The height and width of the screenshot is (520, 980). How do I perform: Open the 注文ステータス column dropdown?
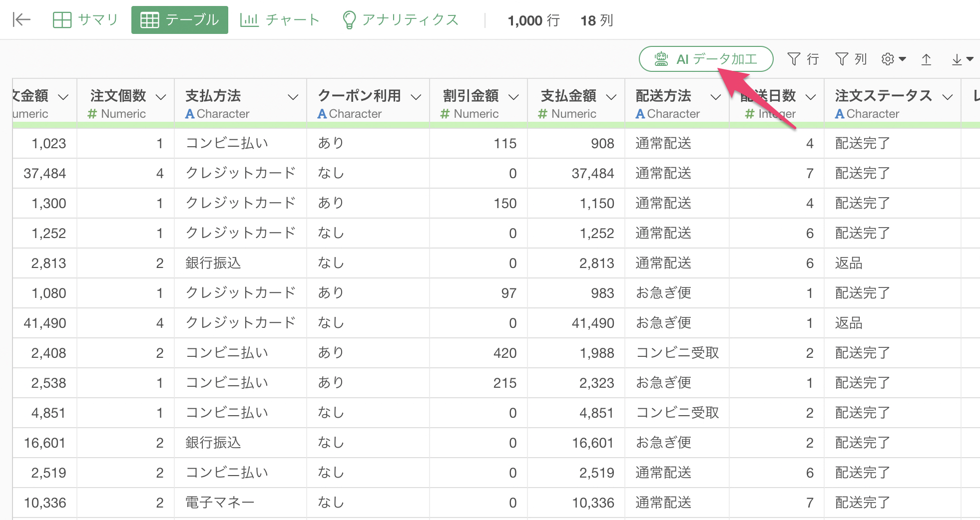tap(948, 97)
